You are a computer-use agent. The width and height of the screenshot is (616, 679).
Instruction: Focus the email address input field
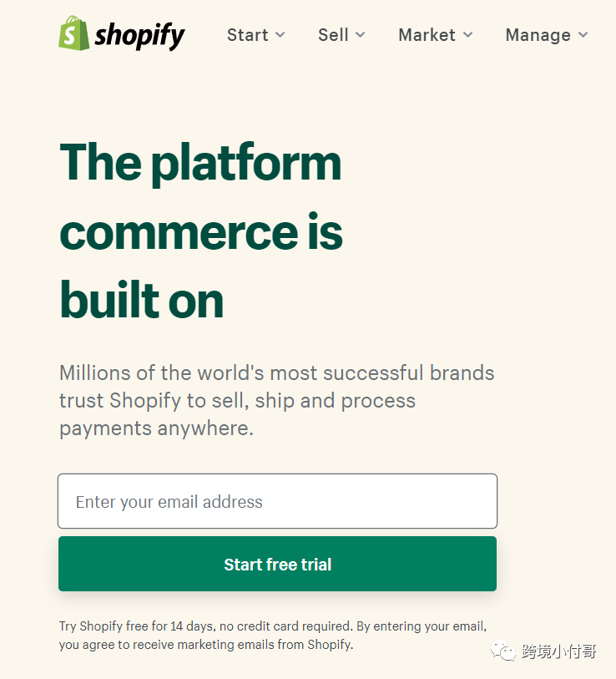click(x=277, y=501)
